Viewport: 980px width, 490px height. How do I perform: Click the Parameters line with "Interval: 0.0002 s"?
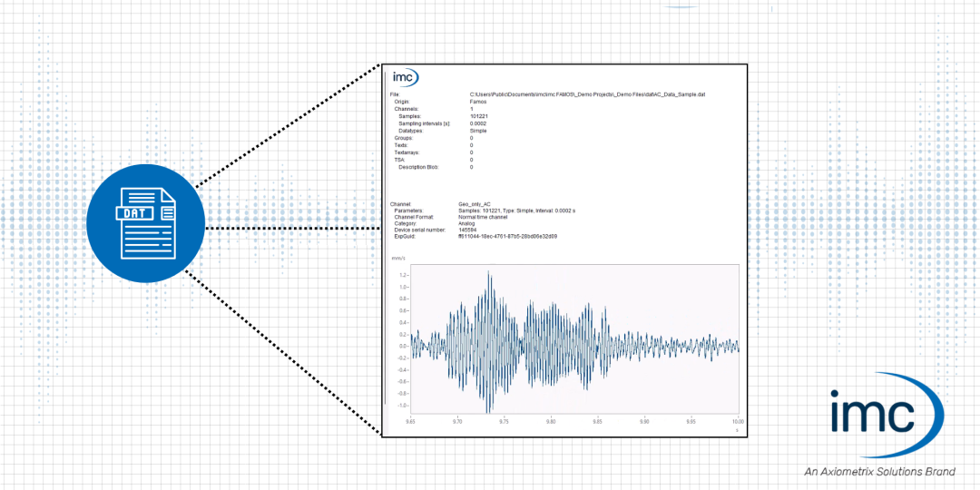[516, 211]
